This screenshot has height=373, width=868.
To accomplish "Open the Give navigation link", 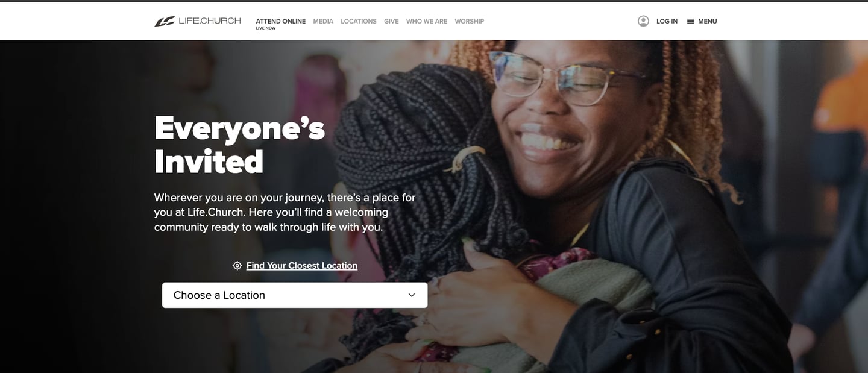I will coord(391,21).
